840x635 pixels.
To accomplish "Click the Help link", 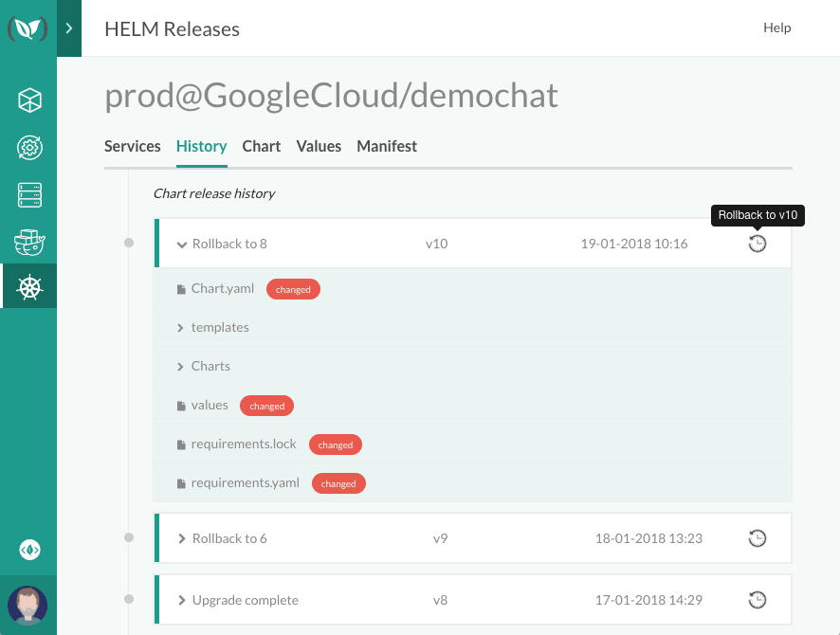I will [776, 28].
